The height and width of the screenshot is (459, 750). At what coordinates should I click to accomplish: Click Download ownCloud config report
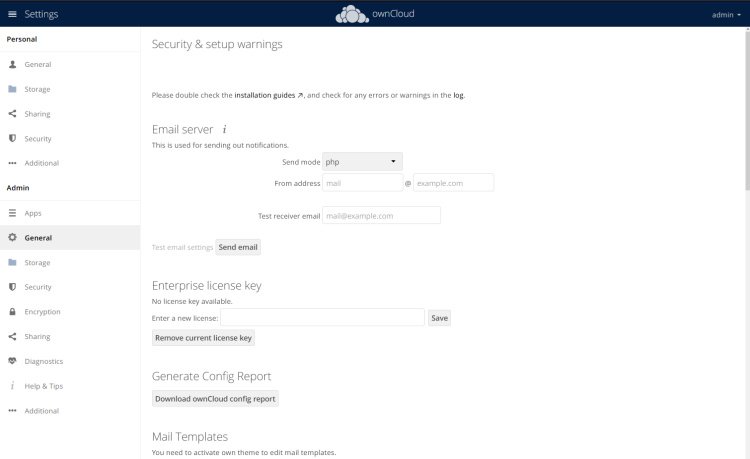215,399
